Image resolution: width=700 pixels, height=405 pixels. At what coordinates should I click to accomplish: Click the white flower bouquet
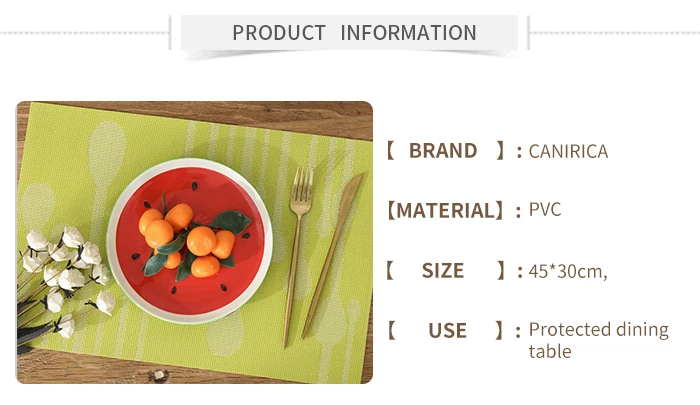pyautogui.click(x=62, y=273)
